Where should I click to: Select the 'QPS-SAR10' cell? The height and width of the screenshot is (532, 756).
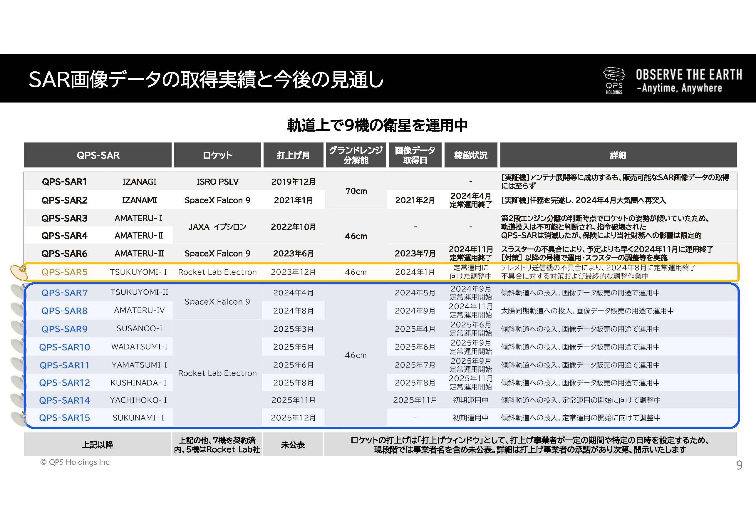click(64, 347)
